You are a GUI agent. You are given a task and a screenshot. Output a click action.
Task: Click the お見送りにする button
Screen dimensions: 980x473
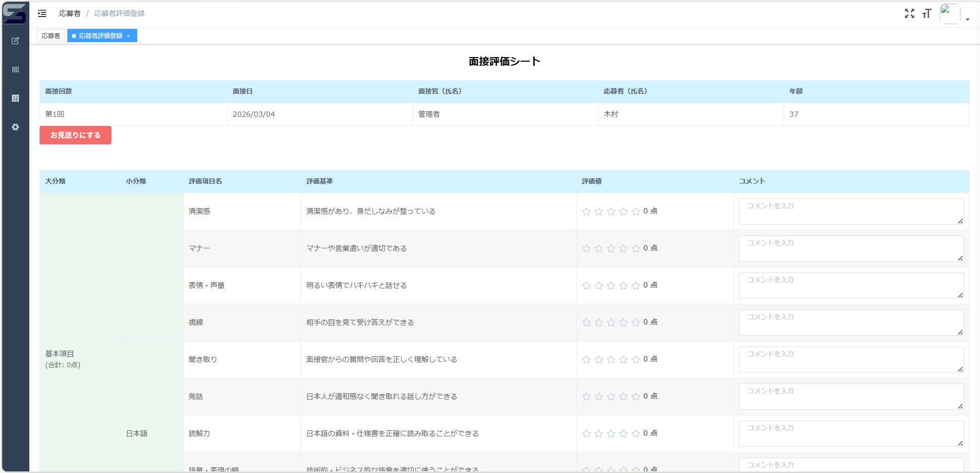75,135
